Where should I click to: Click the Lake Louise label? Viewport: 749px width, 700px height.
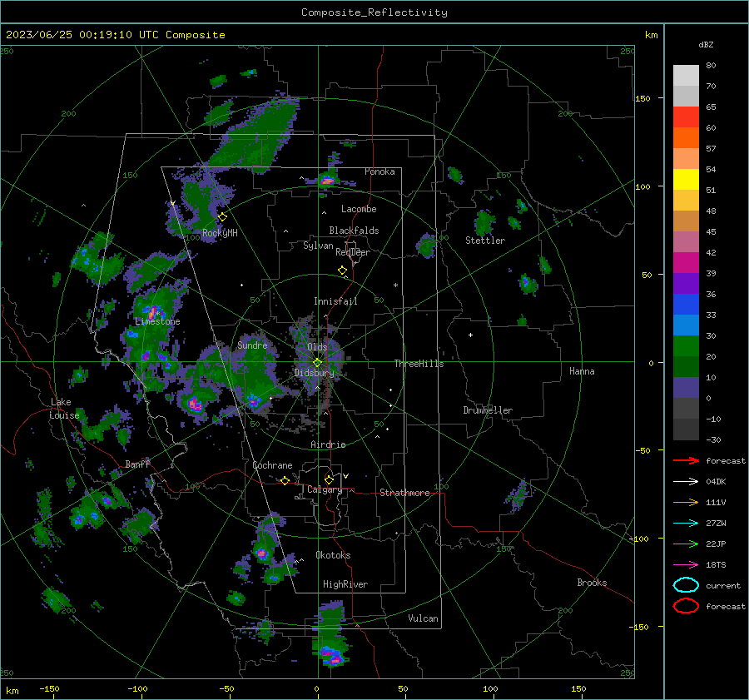(64, 409)
